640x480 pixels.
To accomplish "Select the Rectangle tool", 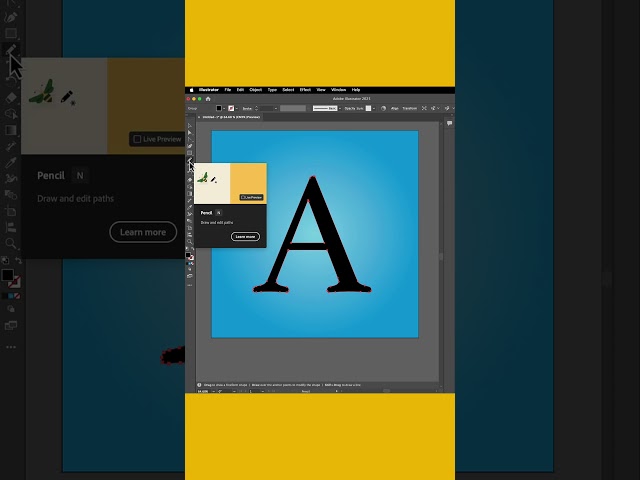I will point(189,153).
